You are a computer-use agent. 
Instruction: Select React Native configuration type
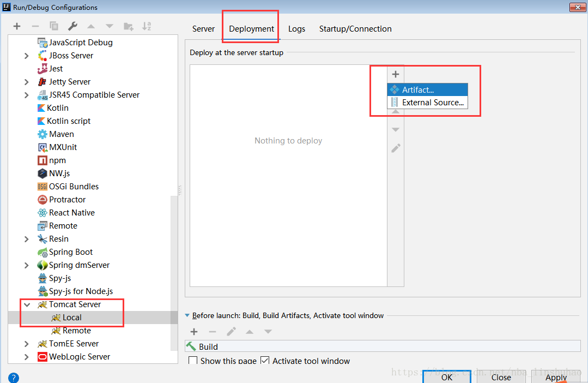pos(66,213)
